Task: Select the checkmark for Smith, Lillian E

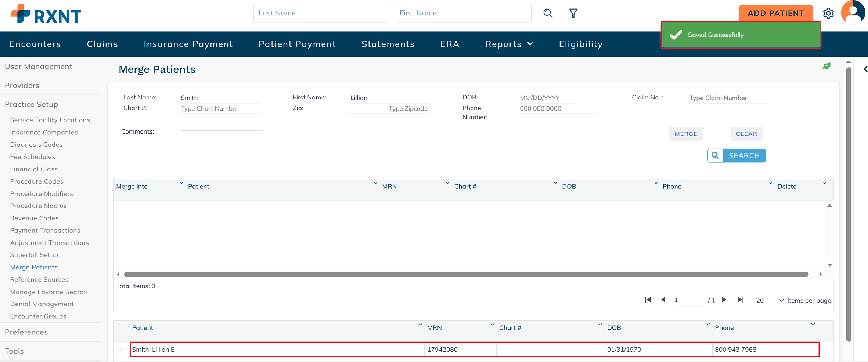Action: click(121, 350)
